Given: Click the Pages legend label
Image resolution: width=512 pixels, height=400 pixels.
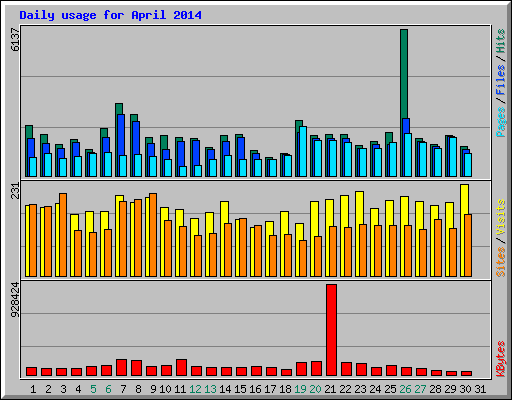Looking at the screenshot, I should pos(500,122).
